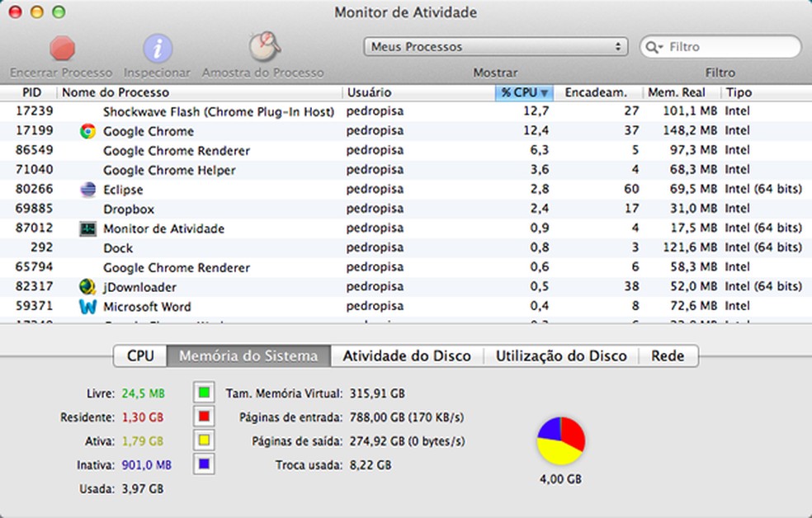Type in the Filtro search field
This screenshot has height=518, width=812.
(x=730, y=47)
